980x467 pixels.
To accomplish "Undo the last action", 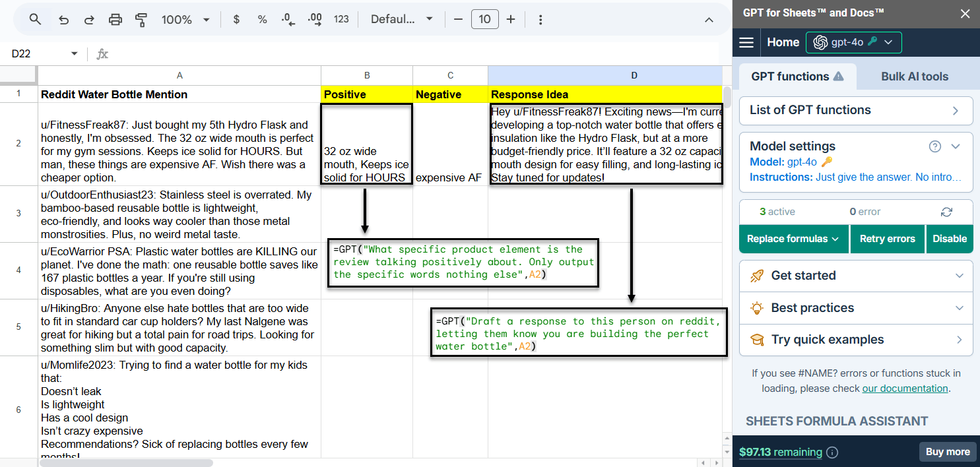I will pos(63,20).
